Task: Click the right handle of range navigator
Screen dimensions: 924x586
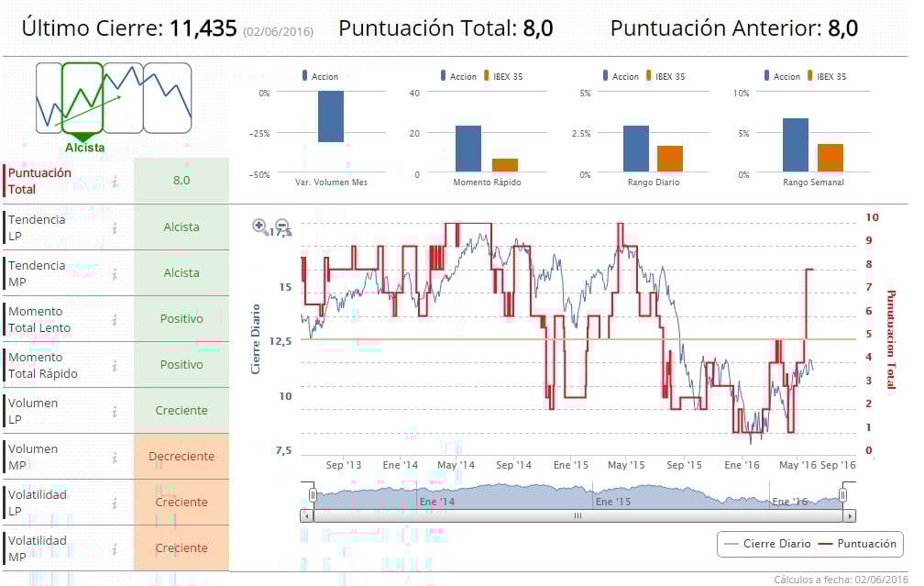Action: 843,494
